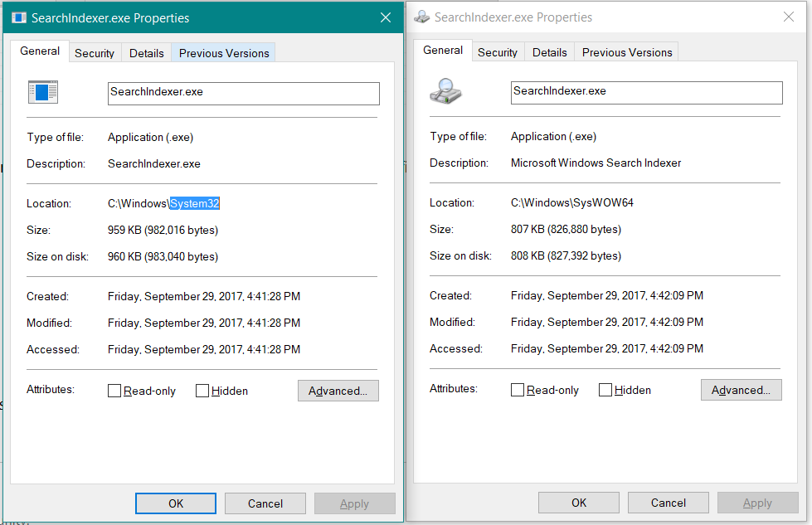Click Apply in left properties window
Screen dimensions: 812x525
pyautogui.click(x=355, y=503)
